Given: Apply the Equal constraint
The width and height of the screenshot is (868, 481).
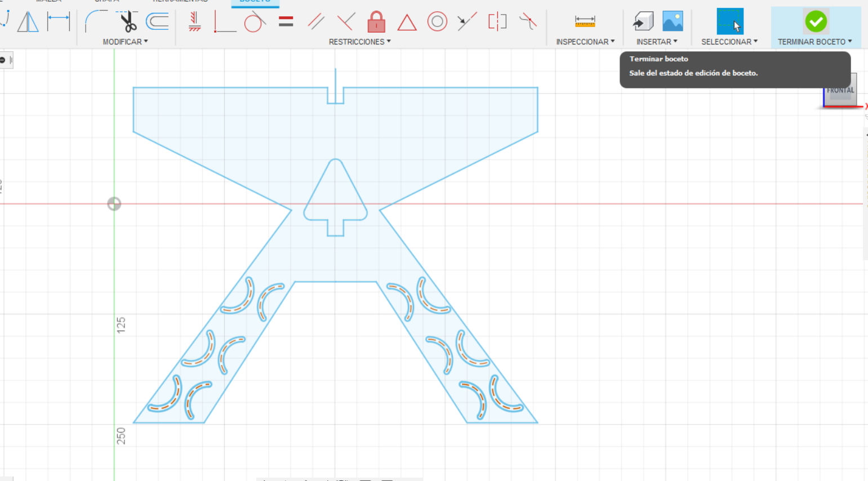Looking at the screenshot, I should tap(286, 21).
